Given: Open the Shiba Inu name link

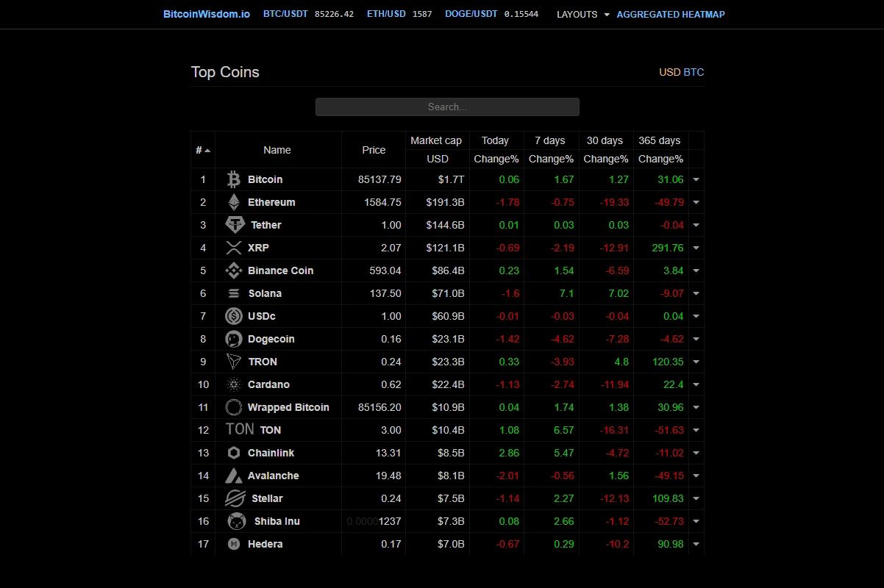Looking at the screenshot, I should pos(277,521).
